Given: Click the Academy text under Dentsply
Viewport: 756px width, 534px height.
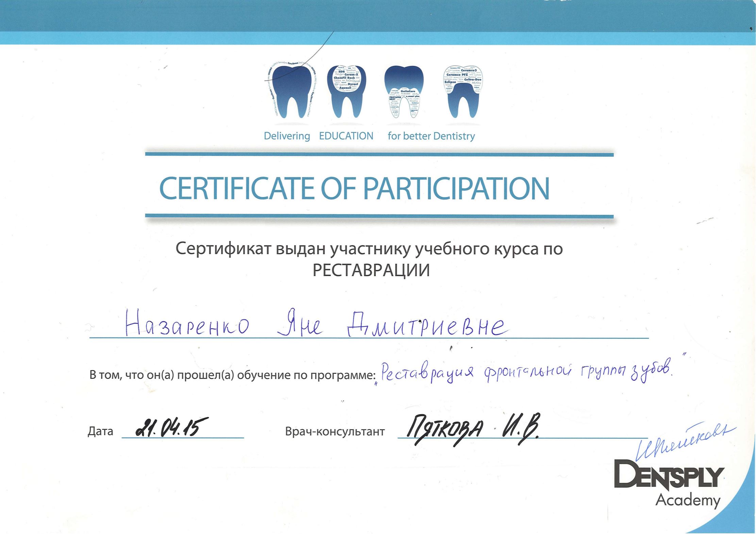Looking at the screenshot, I should tap(688, 501).
